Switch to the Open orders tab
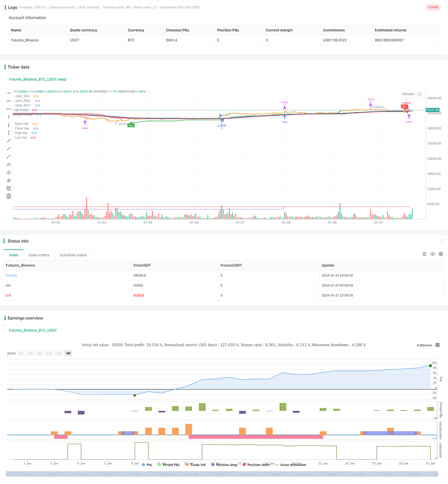The width and height of the screenshot is (448, 484). click(x=39, y=255)
